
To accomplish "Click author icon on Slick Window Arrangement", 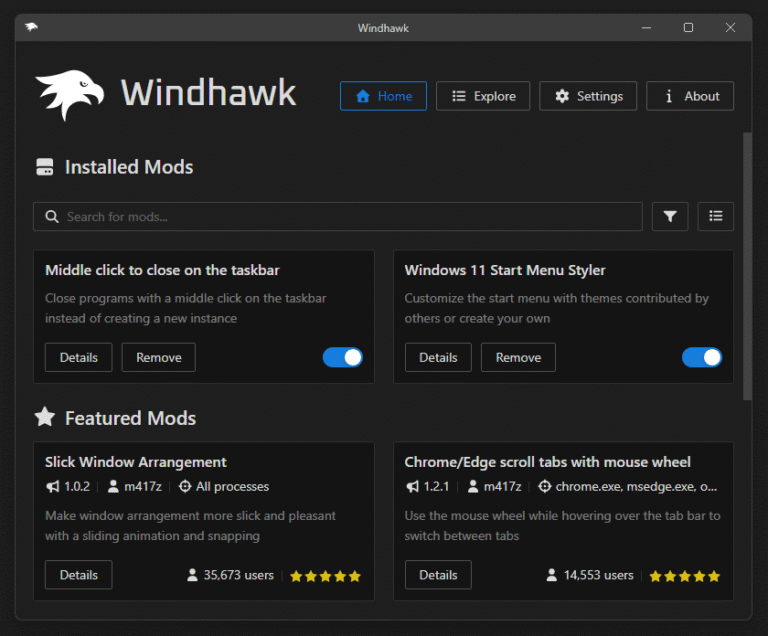I will click(113, 487).
